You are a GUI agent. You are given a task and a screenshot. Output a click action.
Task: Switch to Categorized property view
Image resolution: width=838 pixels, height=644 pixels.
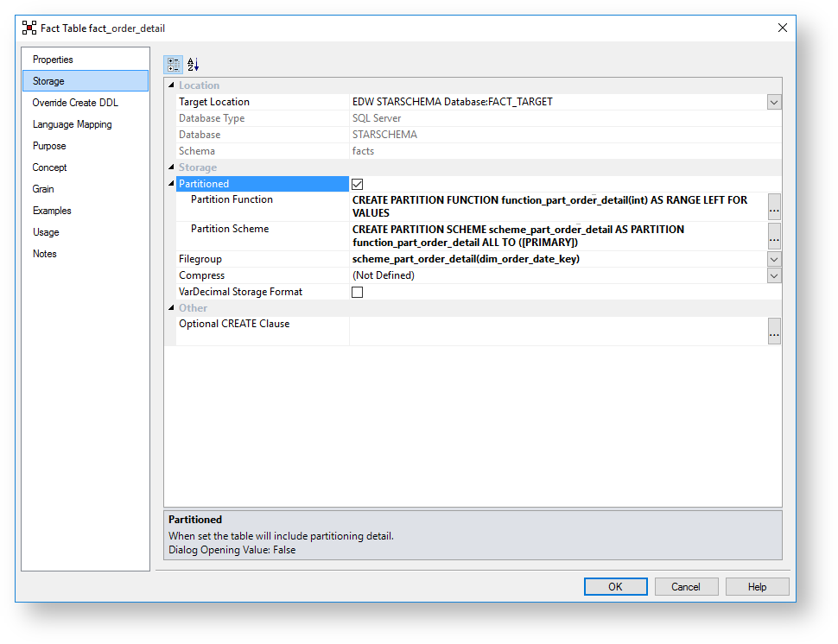[x=173, y=65]
